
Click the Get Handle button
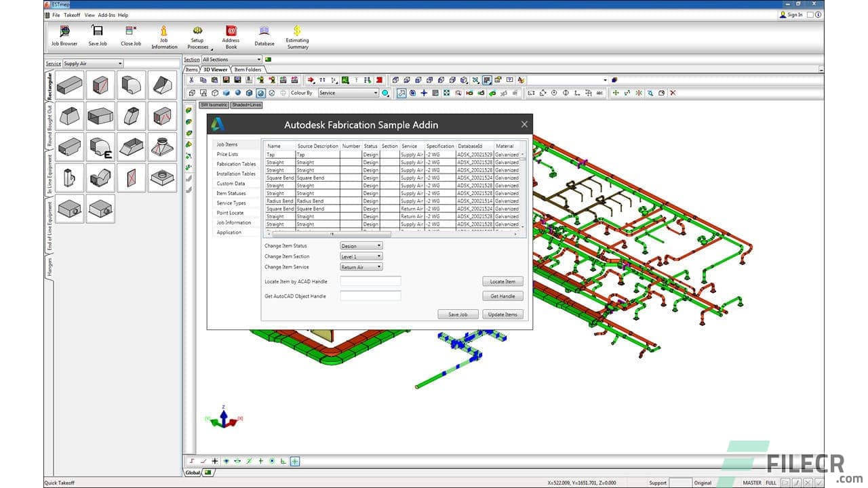(502, 296)
